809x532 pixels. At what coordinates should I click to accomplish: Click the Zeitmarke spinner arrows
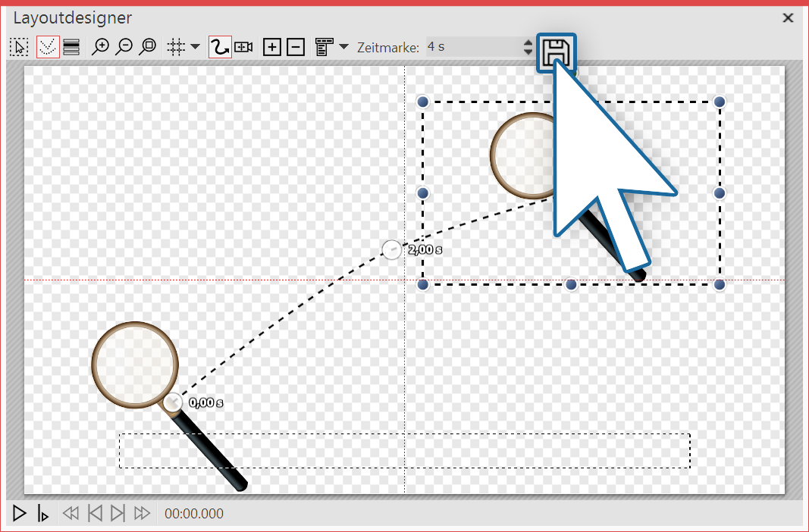coord(528,47)
